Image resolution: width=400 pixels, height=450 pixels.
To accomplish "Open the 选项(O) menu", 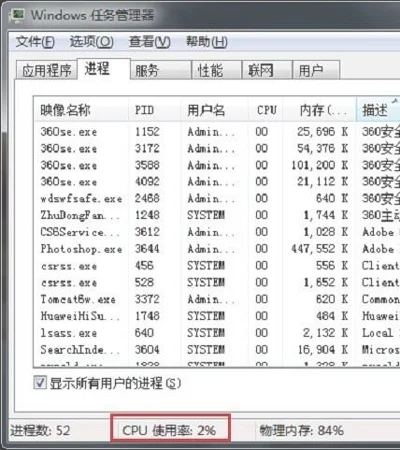I will click(x=91, y=42).
